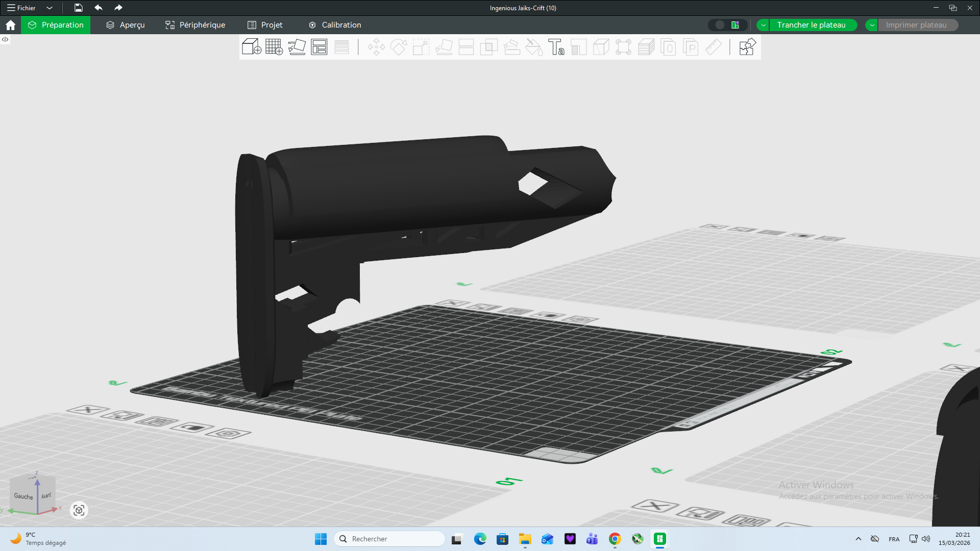
Task: Show hidden icons with the tray chevron
Action: pyautogui.click(x=859, y=539)
